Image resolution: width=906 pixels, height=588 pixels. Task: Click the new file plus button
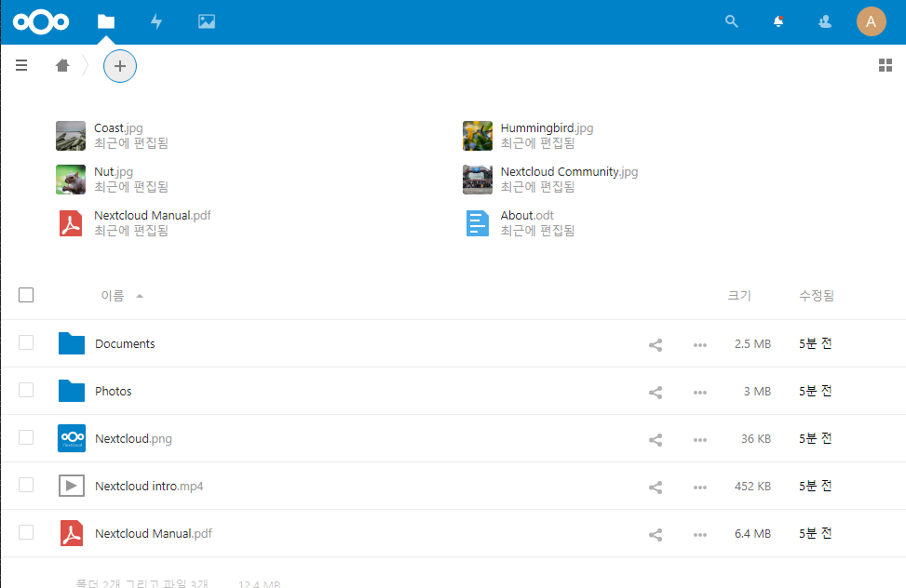pyautogui.click(x=119, y=66)
